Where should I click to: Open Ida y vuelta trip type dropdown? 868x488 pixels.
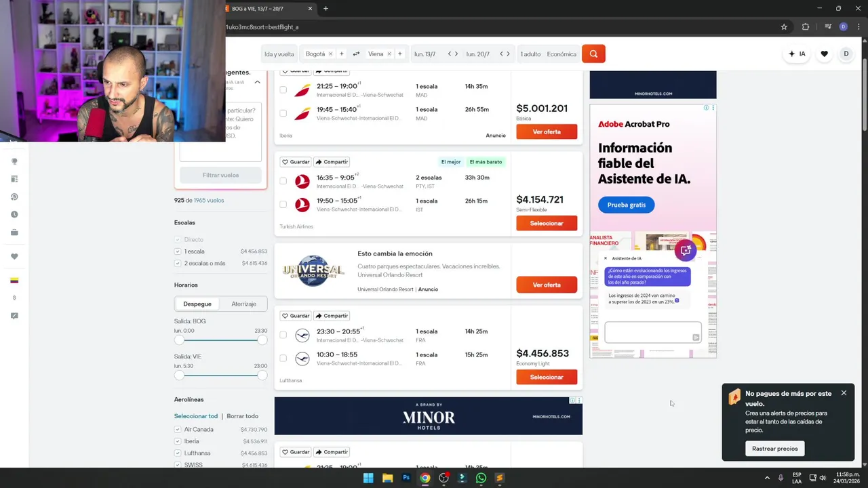(279, 54)
